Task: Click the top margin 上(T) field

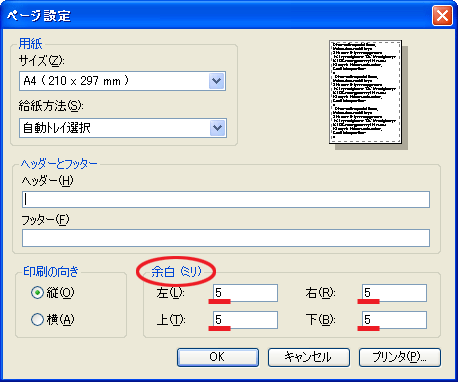Action: coord(245,320)
